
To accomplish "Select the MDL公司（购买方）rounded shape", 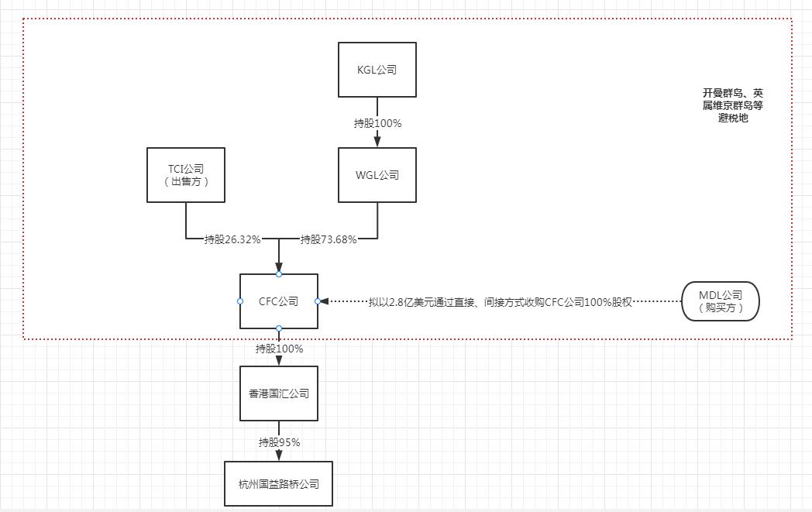I will 721,301.
